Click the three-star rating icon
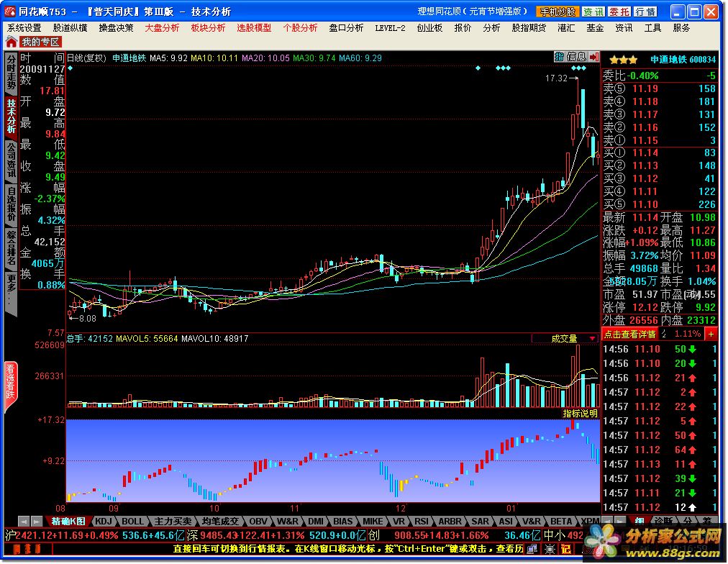 point(623,60)
